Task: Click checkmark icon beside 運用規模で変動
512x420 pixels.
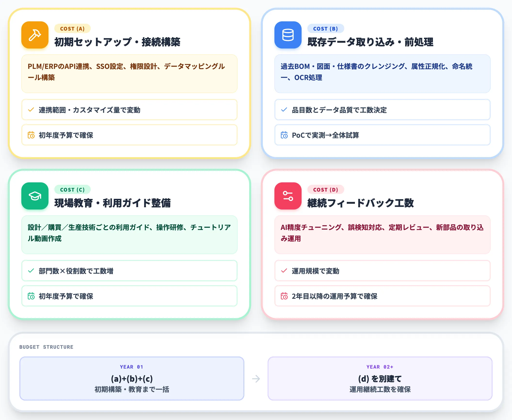Action: (x=284, y=271)
